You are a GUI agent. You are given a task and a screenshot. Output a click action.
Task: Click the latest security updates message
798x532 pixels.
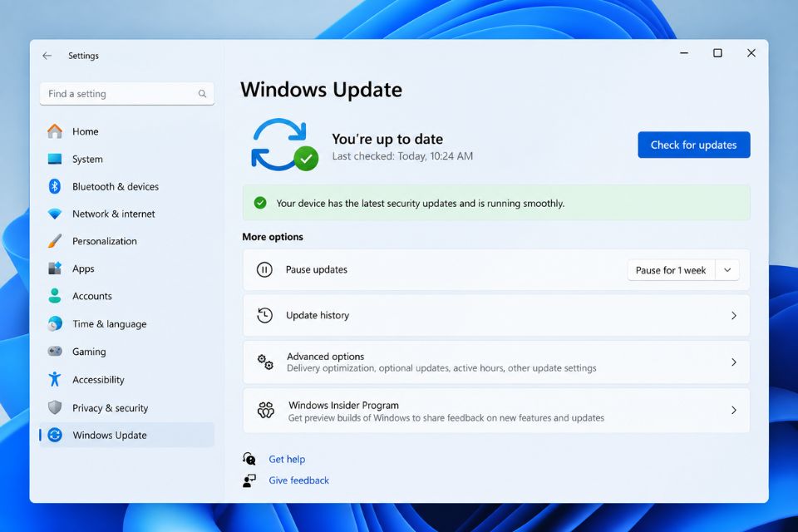coord(421,203)
